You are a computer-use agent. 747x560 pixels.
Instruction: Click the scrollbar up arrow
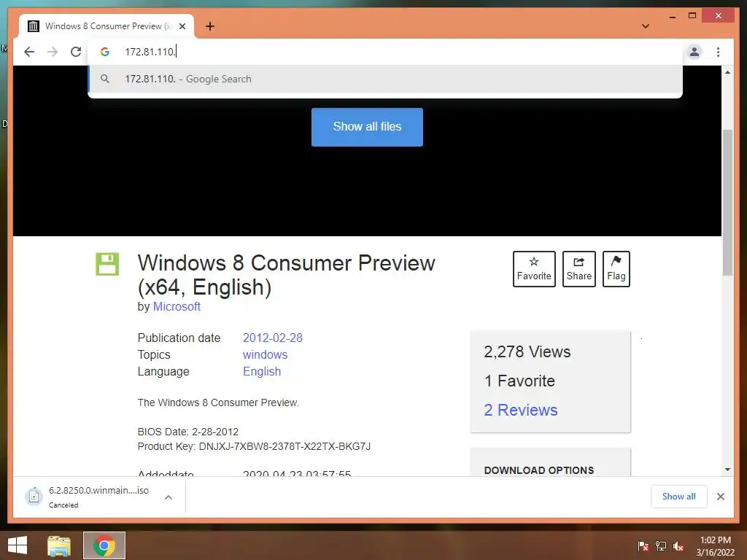727,72
